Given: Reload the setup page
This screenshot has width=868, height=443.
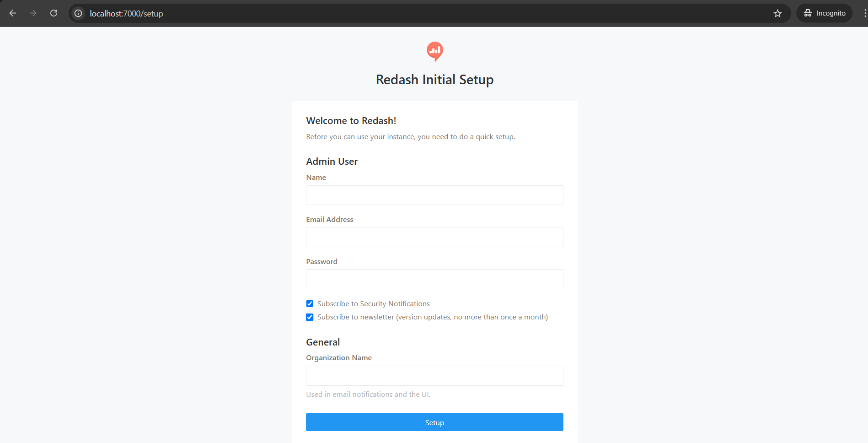Looking at the screenshot, I should point(54,13).
